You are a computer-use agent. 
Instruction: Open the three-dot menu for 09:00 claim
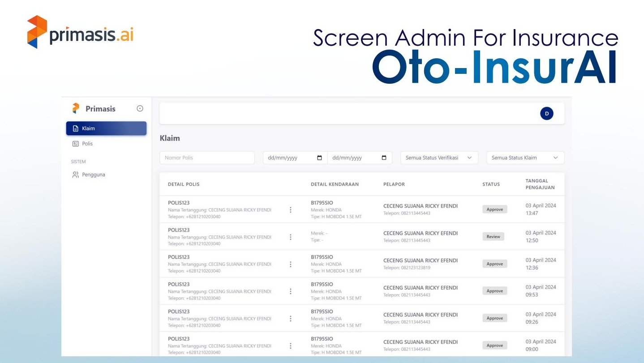pyautogui.click(x=291, y=346)
